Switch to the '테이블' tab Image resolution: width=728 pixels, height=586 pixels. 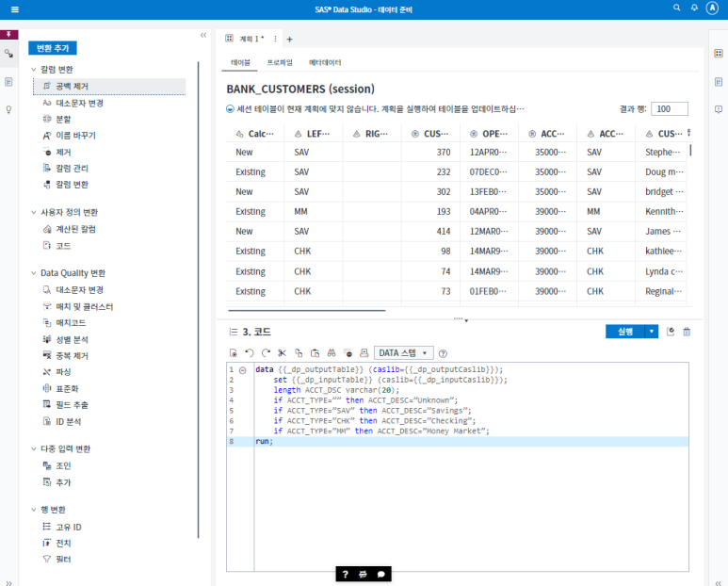240,63
